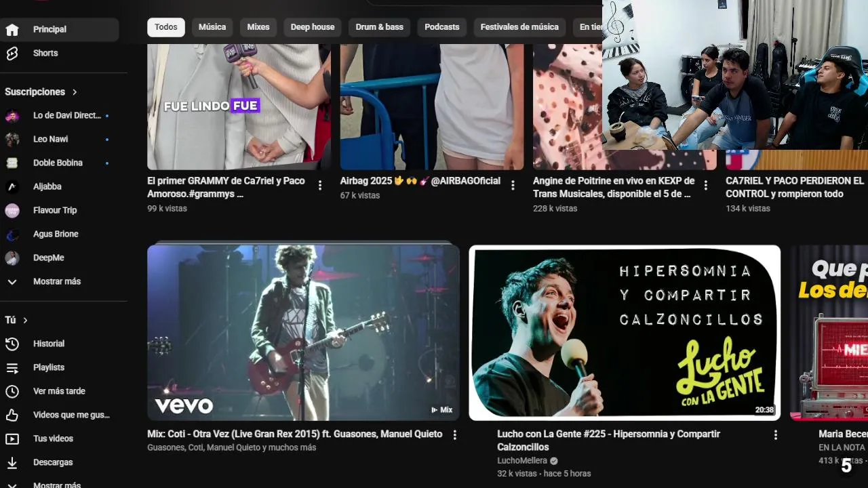Open Principal in the sidebar

pyautogui.click(x=60, y=29)
